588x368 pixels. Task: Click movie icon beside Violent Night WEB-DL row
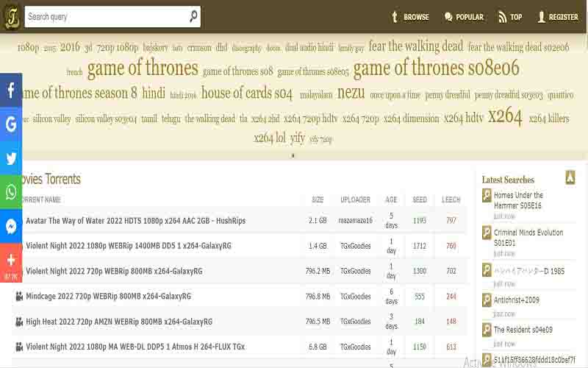point(19,347)
